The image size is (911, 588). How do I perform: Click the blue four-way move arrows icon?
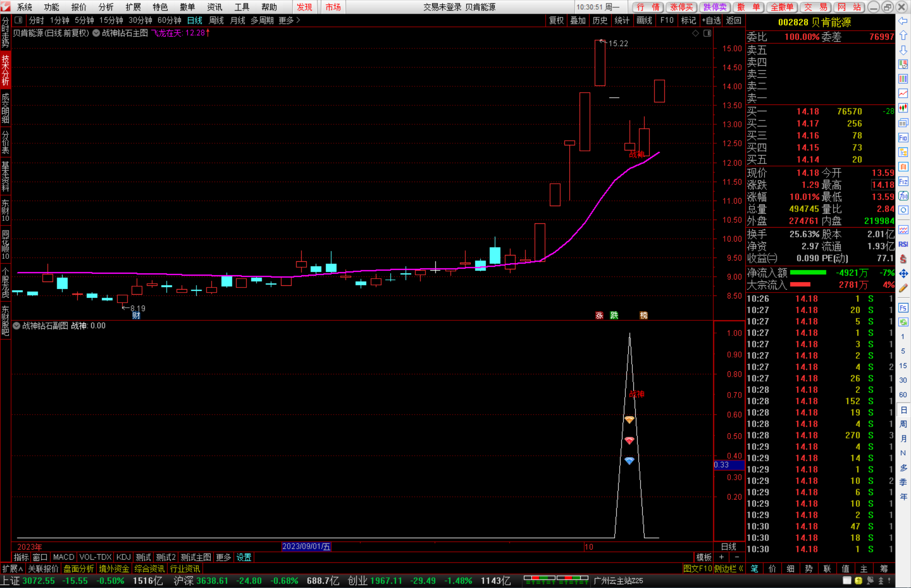tap(903, 274)
